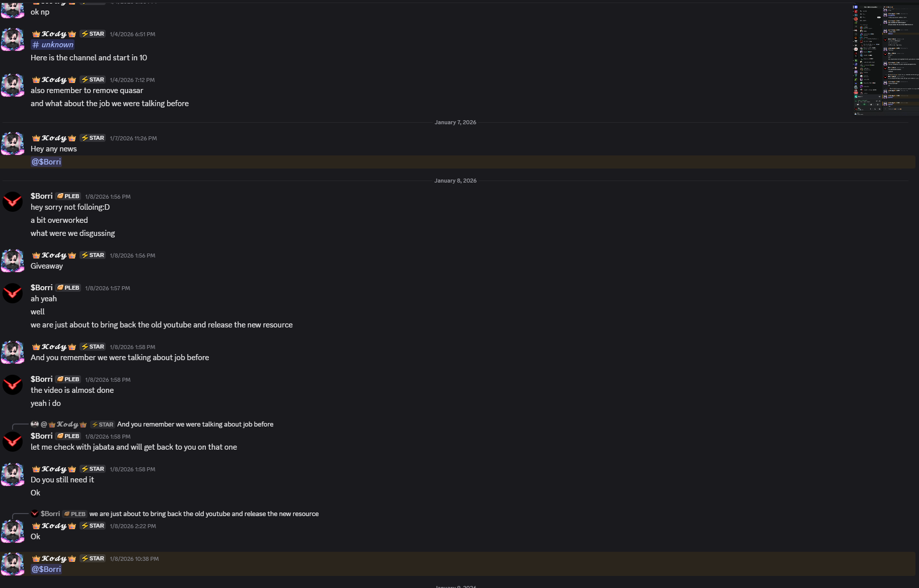Image resolution: width=919 pixels, height=588 pixels.
Task: Click the STAR role badge on the 6:51 PM message
Action: 93,34
